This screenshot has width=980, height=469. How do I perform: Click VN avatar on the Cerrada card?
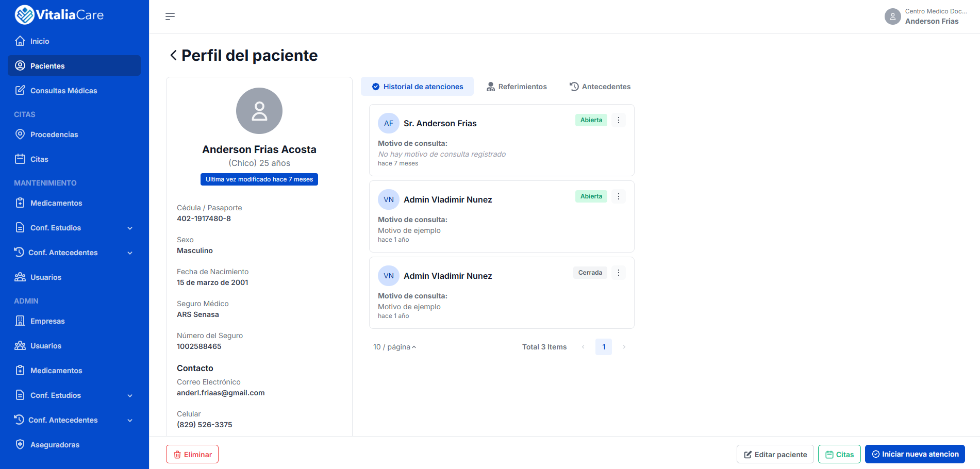pyautogui.click(x=389, y=276)
